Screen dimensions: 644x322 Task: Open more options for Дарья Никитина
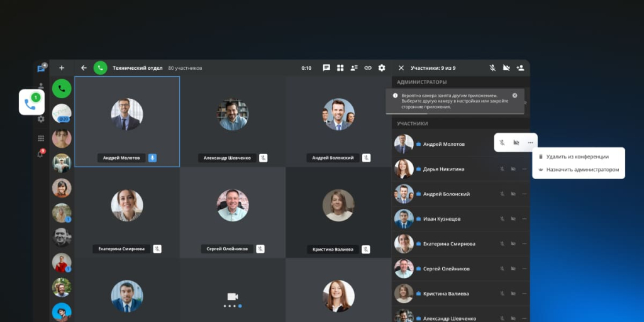pos(524,169)
